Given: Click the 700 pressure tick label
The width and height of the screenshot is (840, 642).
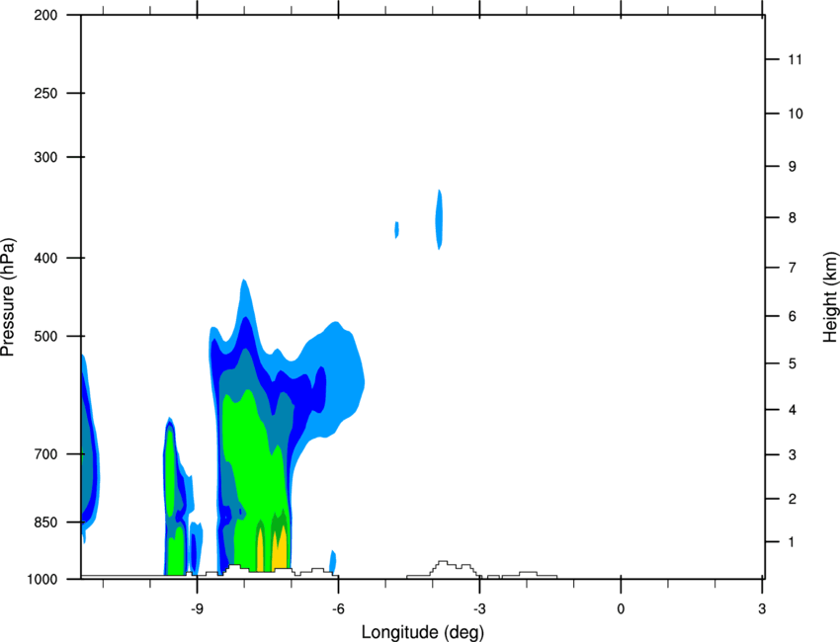Looking at the screenshot, I should pyautogui.click(x=45, y=454).
